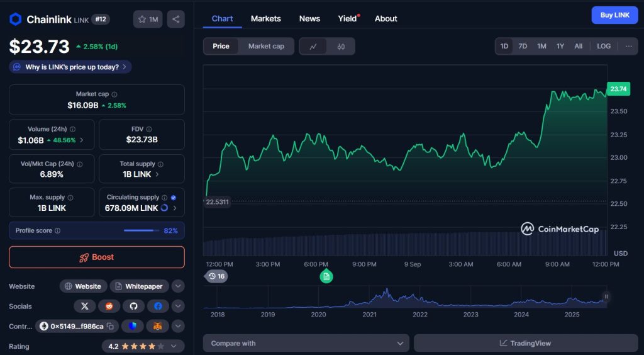Expand more Socials links chevron
Viewport: 644px width, 355px height.
coord(179,307)
